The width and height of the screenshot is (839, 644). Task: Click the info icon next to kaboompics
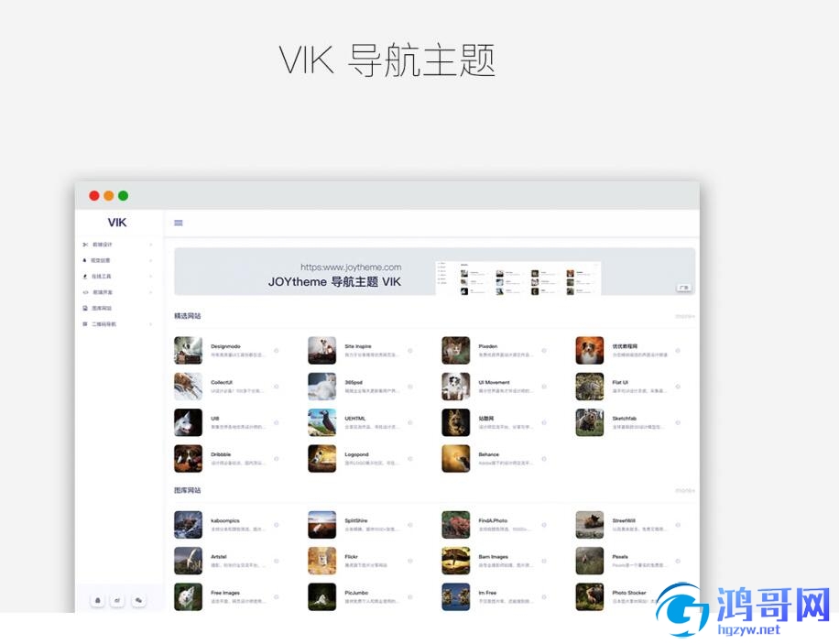click(x=277, y=525)
